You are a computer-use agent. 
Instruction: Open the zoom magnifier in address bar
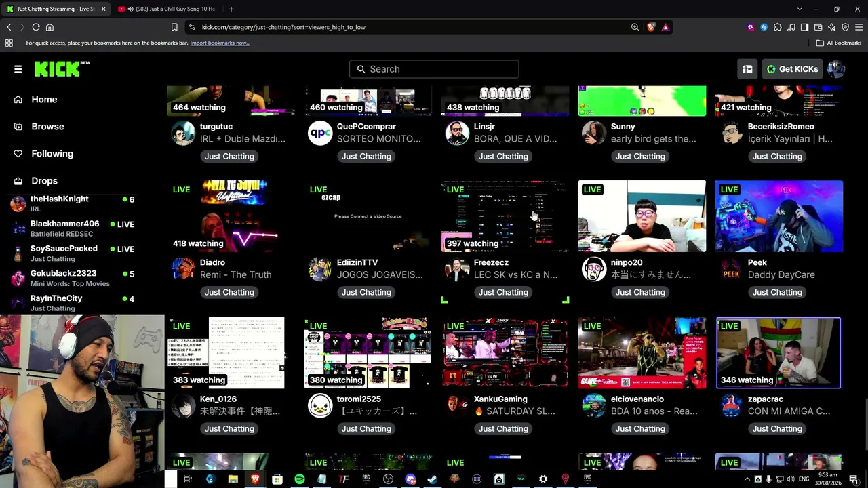635,27
